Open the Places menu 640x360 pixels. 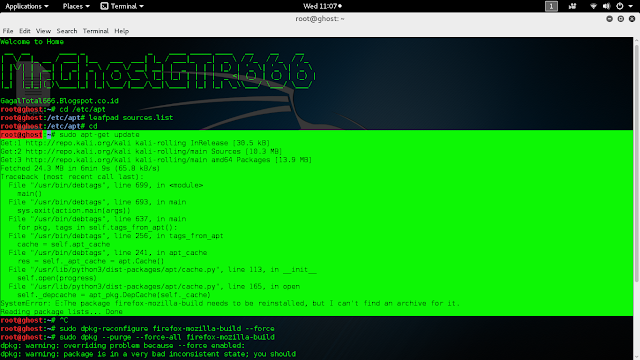click(x=76, y=6)
